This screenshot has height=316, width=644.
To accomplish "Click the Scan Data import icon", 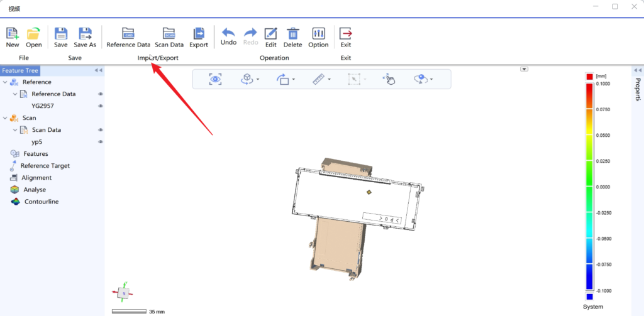I will pos(169,33).
